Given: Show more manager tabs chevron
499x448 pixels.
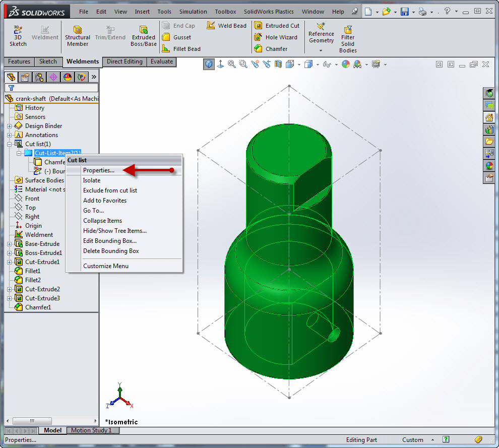Looking at the screenshot, I should pyautogui.click(x=94, y=77).
